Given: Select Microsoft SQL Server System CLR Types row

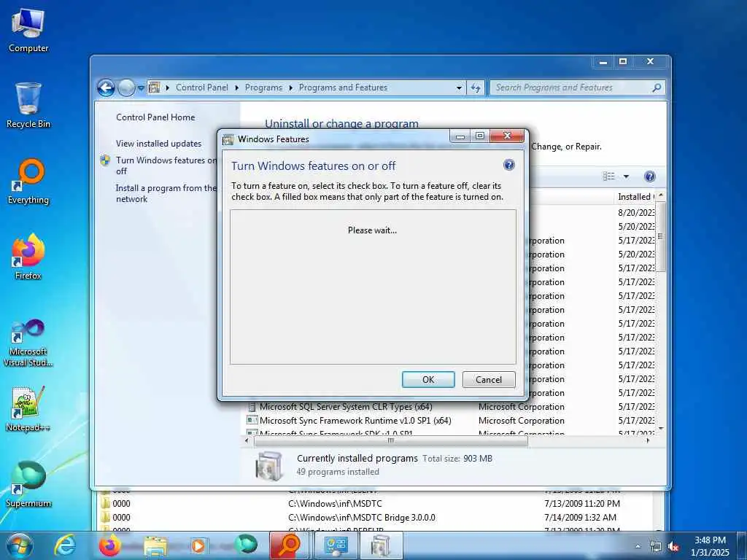Looking at the screenshot, I should point(450,407).
